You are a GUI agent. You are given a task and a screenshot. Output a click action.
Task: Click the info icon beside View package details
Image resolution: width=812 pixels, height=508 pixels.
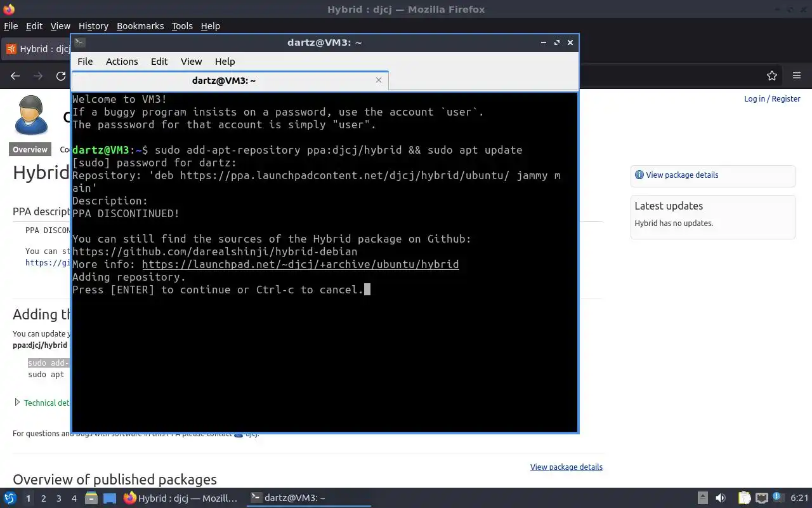pyautogui.click(x=639, y=175)
